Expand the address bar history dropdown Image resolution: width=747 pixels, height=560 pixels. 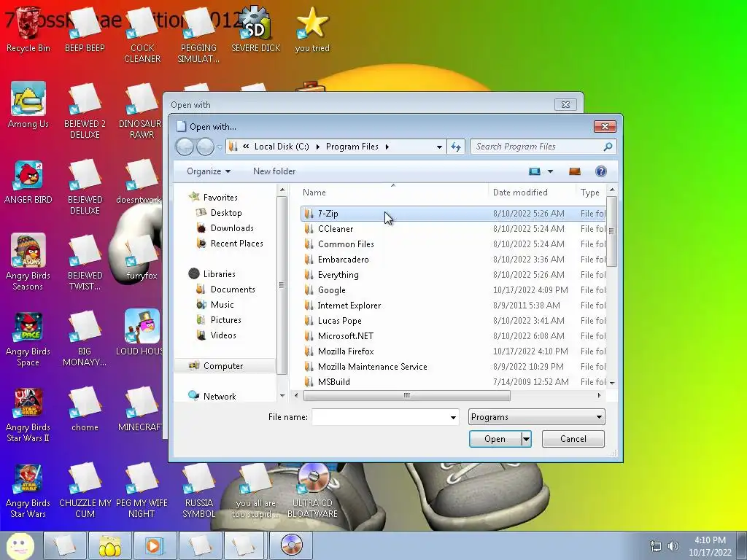click(x=439, y=147)
